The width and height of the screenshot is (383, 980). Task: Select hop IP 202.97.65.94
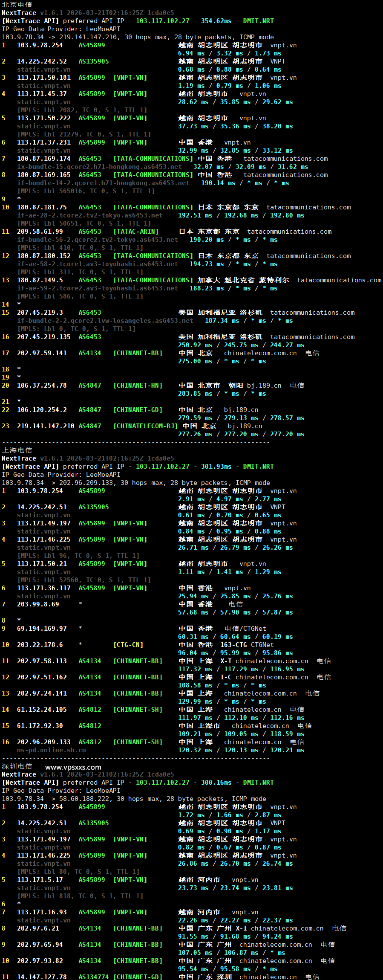40,945
